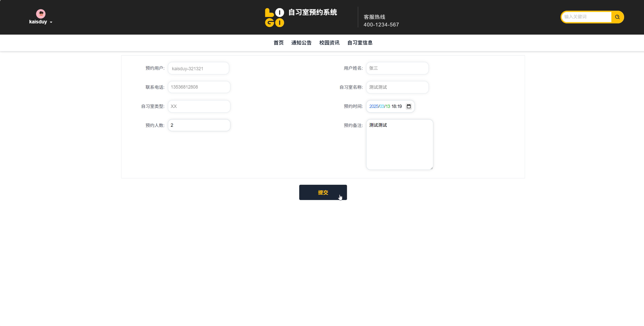
Task: Grab the textarea resize handle
Action: (431, 168)
